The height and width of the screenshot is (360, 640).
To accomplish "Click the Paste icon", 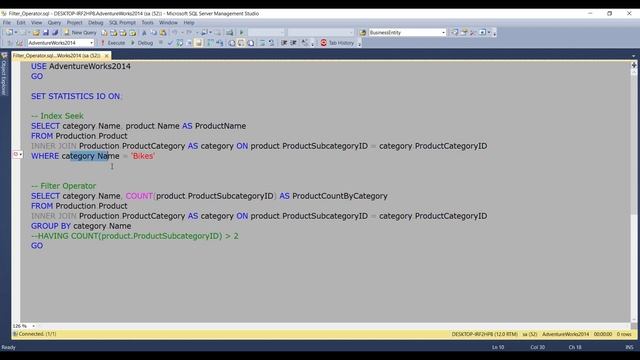I will coord(162,32).
